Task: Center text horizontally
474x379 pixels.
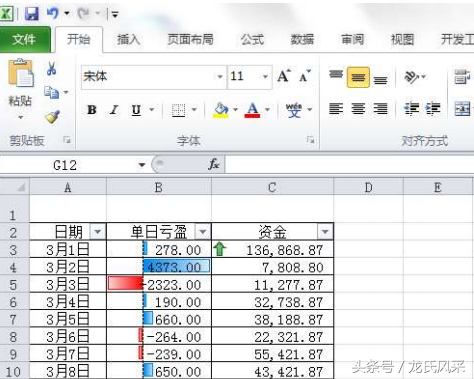Action: [358, 109]
